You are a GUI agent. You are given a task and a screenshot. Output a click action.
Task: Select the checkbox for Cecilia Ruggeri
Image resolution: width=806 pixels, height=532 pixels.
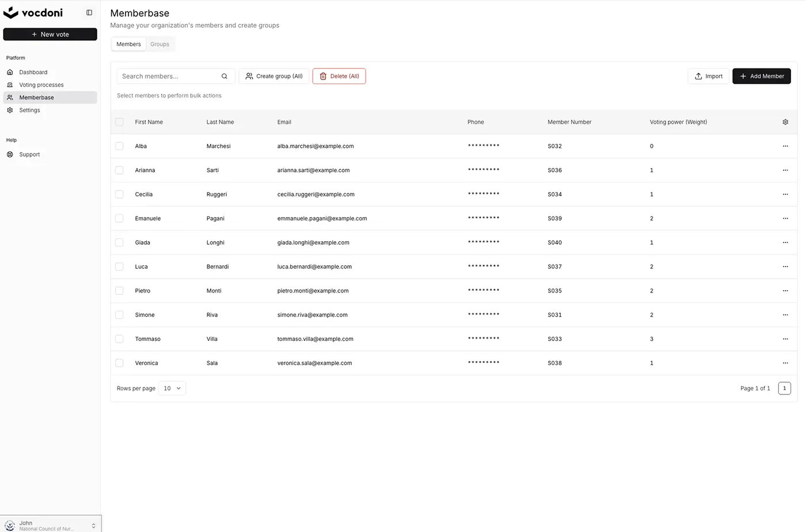119,195
